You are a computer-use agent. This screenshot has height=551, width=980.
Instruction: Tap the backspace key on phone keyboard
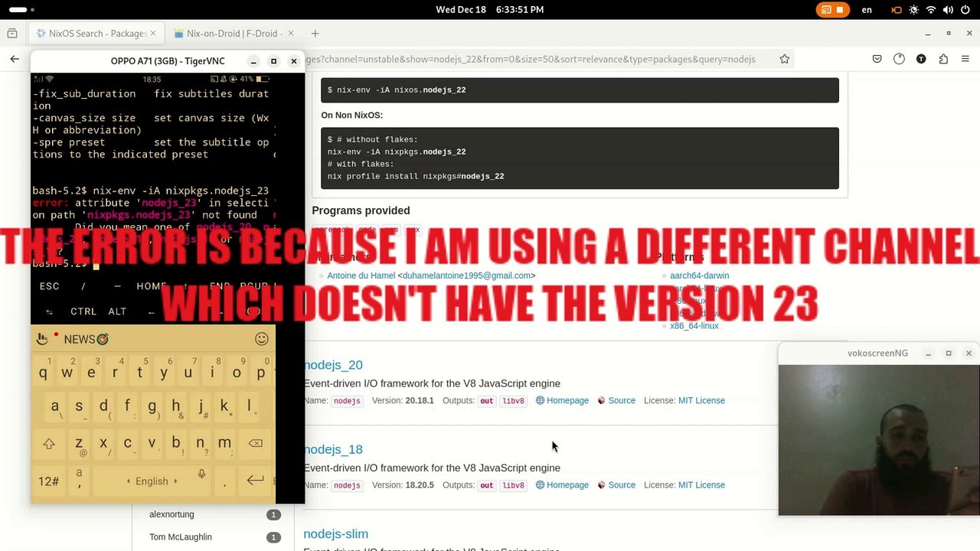pyautogui.click(x=255, y=444)
